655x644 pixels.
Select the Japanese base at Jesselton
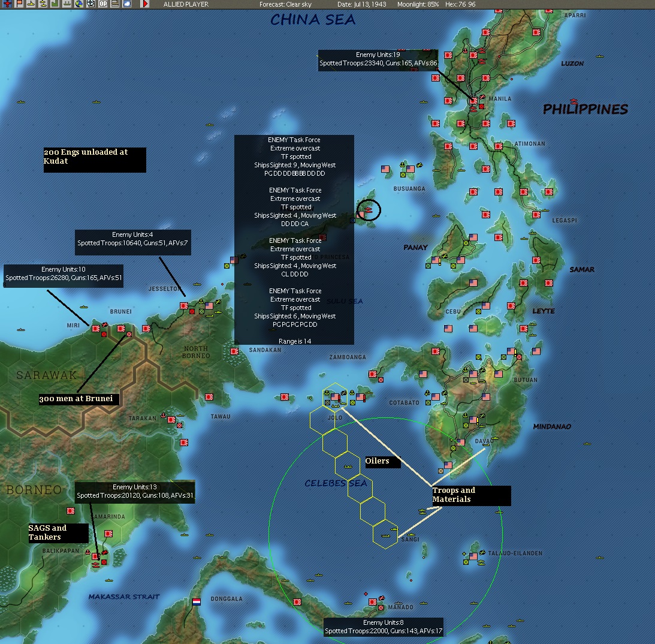click(184, 305)
